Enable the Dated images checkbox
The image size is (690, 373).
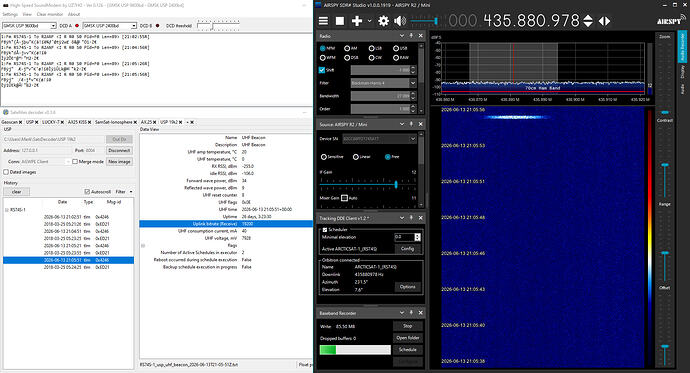[6, 172]
